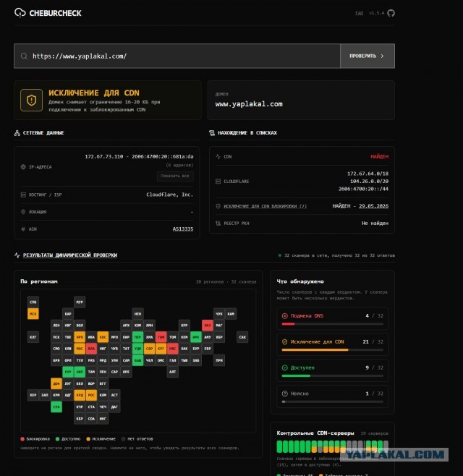Click the green Доступно legend dot

[57, 438]
